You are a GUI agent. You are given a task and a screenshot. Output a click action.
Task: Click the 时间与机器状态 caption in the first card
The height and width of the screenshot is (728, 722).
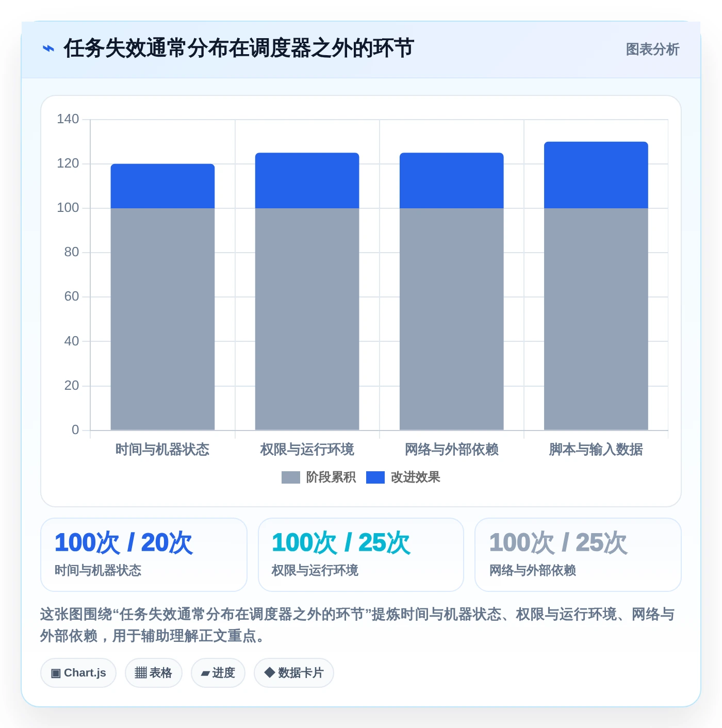click(98, 570)
